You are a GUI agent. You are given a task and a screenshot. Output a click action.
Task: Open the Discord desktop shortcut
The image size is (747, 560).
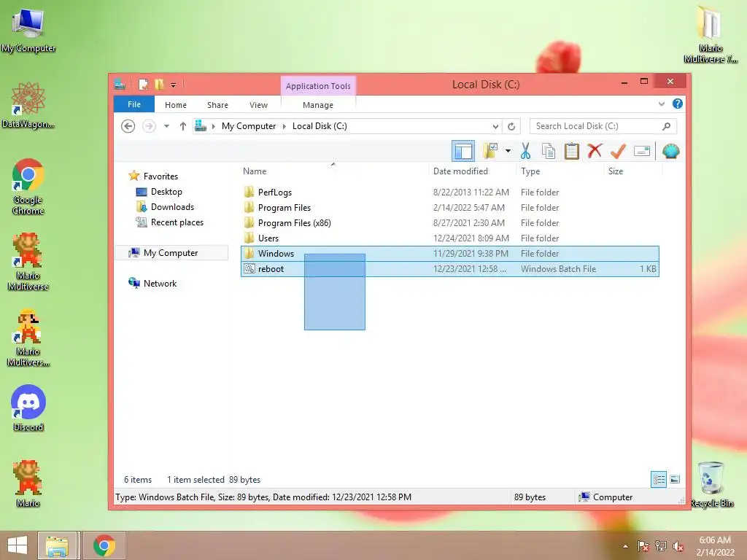(x=28, y=408)
